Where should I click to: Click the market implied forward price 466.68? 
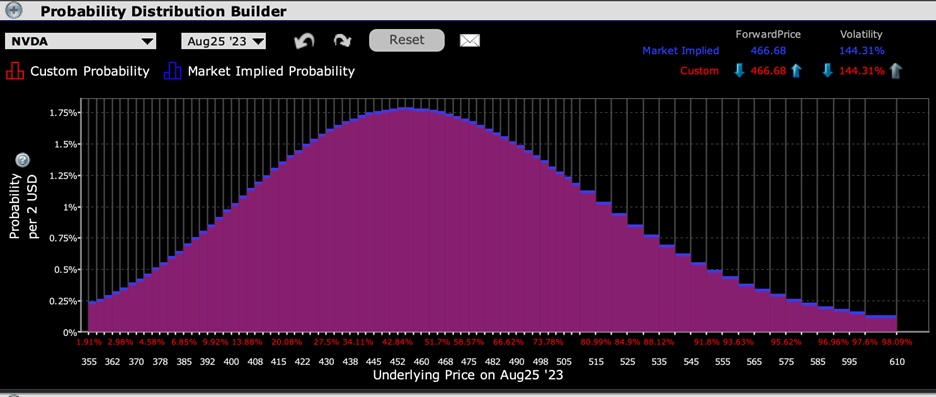point(767,51)
